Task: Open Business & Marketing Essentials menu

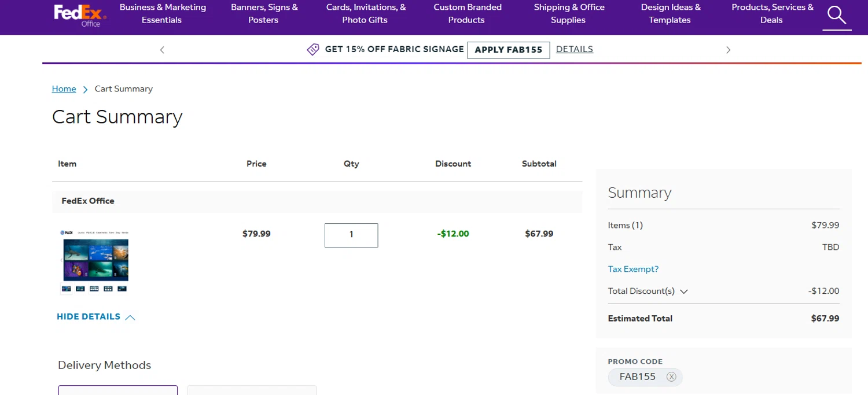Action: pyautogui.click(x=162, y=14)
